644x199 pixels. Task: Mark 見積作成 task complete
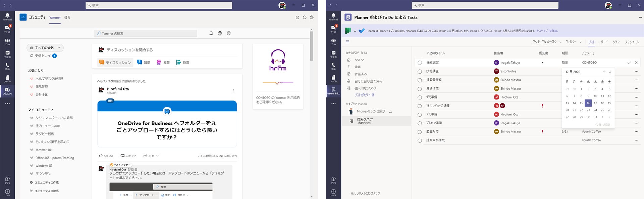point(420,89)
